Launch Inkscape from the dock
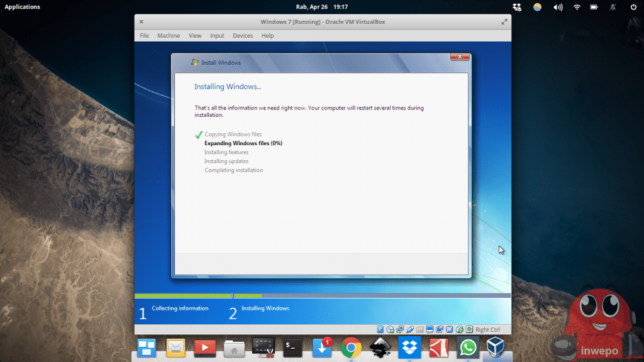The image size is (644, 362). pyautogui.click(x=380, y=348)
